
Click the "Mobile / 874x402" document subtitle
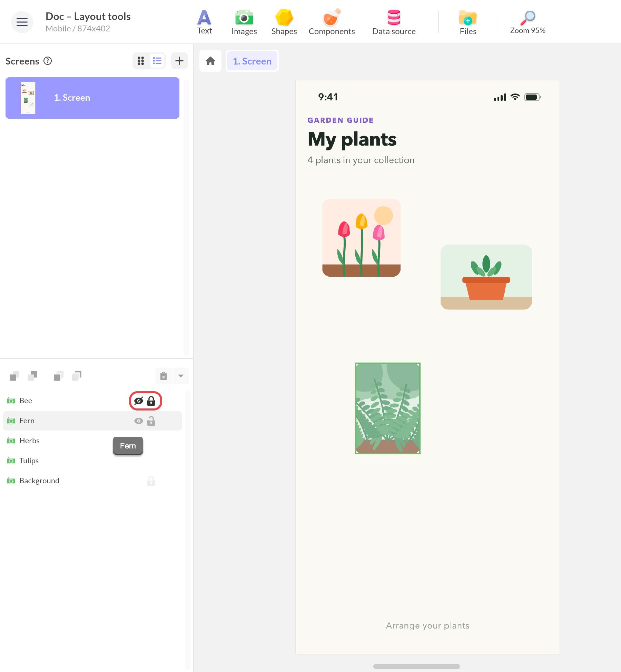coord(78,29)
